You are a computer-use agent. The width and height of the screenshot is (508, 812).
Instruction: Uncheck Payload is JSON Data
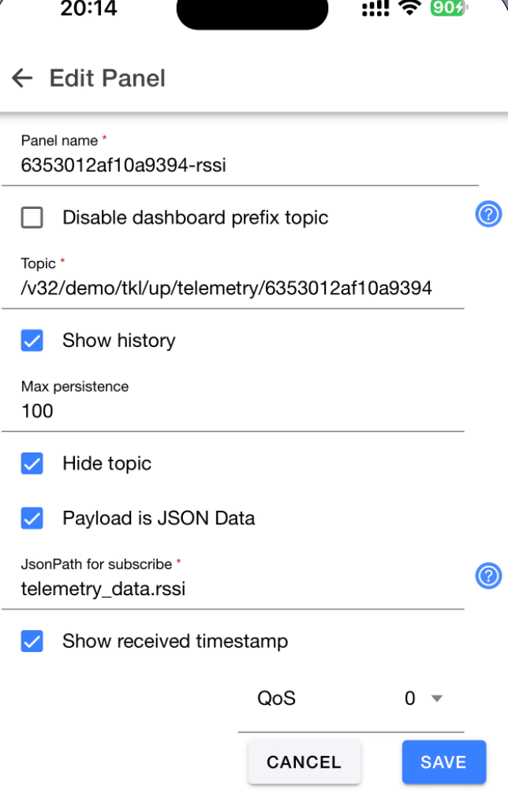tap(32, 519)
